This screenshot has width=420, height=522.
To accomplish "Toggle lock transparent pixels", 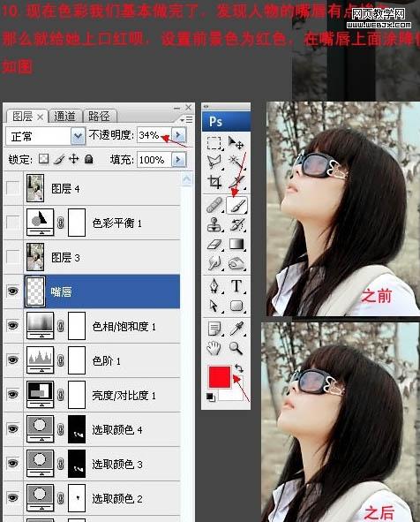I will 43,159.
